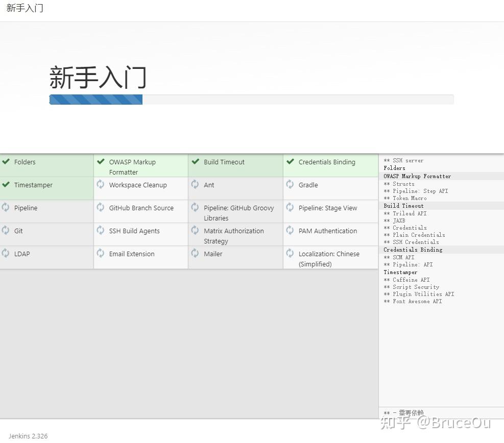Image resolution: width=504 pixels, height=443 pixels.
Task: Click the Timestamper installed checkmark
Action: pyautogui.click(x=6, y=184)
